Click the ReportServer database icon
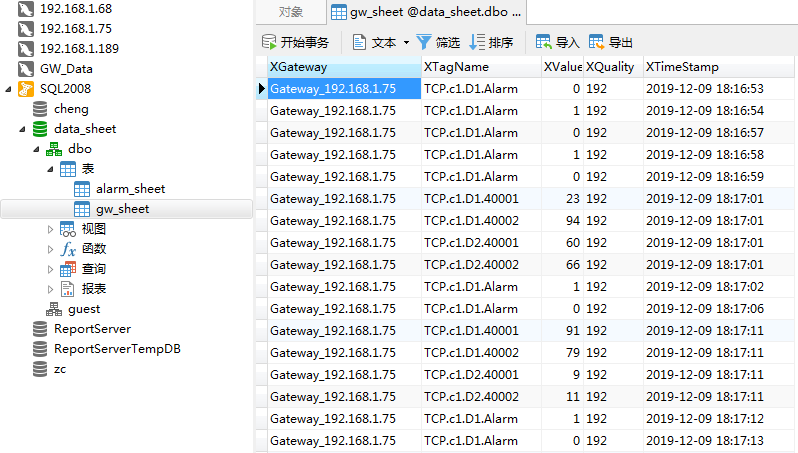This screenshot has width=798, height=453. pos(40,329)
